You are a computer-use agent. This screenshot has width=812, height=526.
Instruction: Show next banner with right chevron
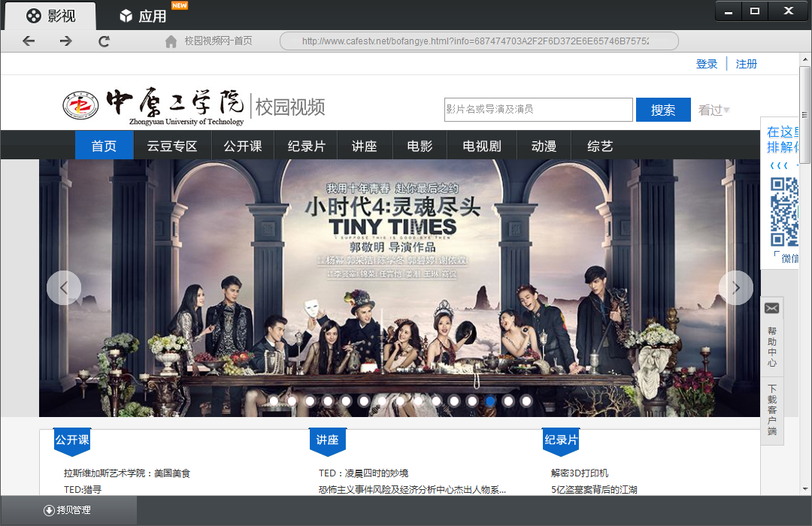[x=736, y=288]
